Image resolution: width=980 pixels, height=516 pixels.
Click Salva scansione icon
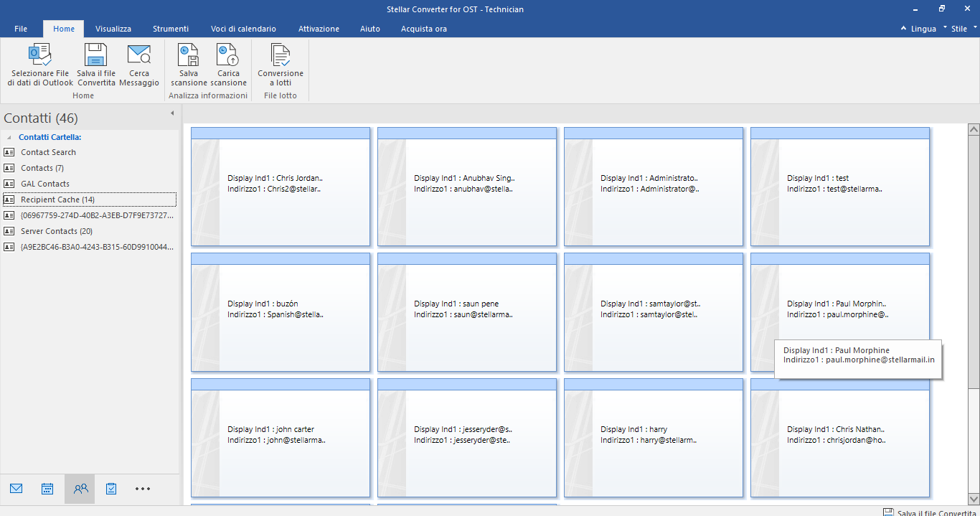point(189,55)
